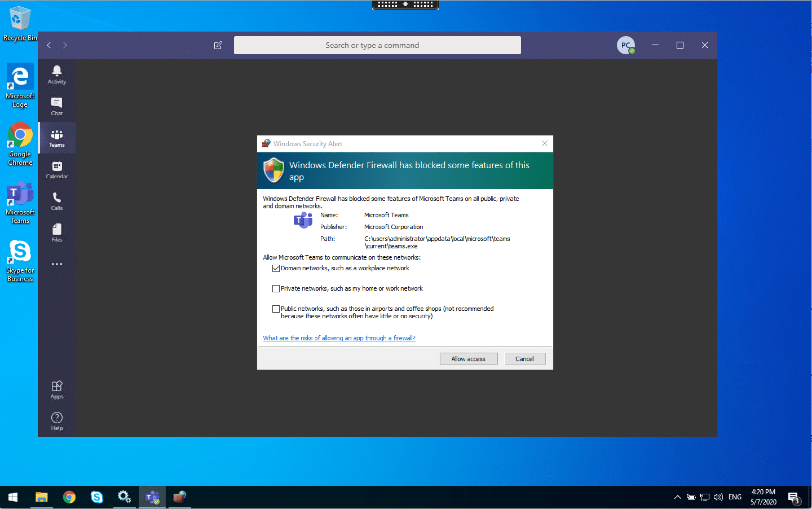Show more apps via ellipsis in sidebar

56,264
